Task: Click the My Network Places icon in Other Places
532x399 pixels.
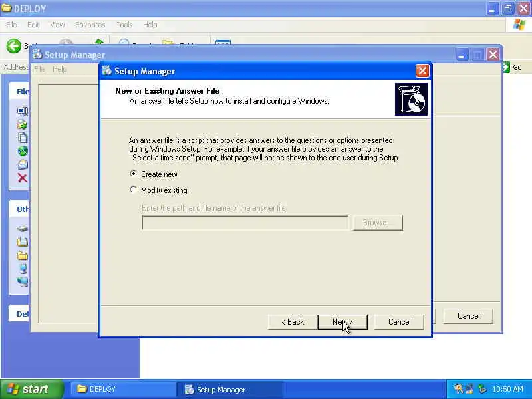Action: tap(23, 281)
